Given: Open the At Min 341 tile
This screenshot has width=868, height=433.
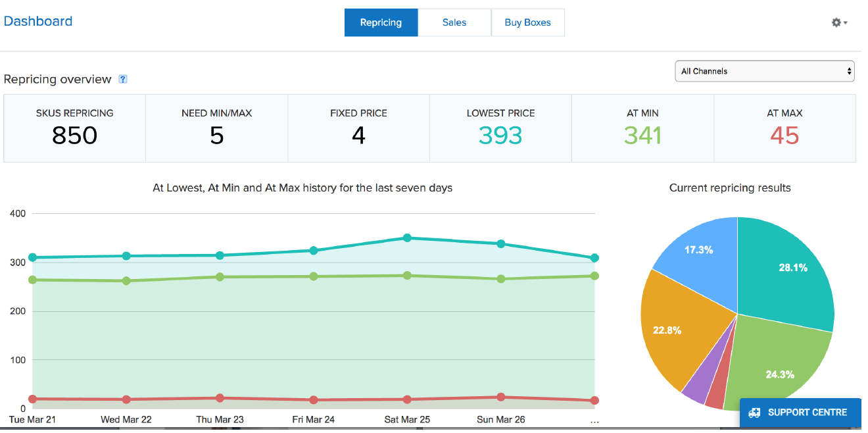Looking at the screenshot, I should pyautogui.click(x=642, y=128).
